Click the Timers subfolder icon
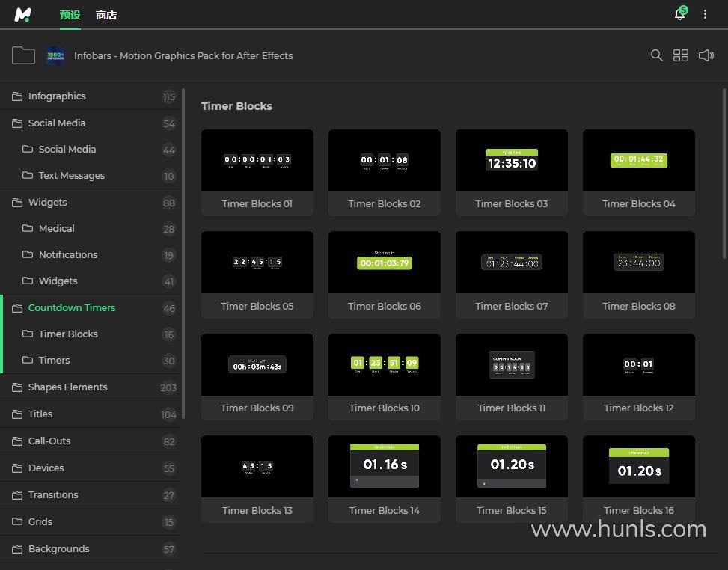The width and height of the screenshot is (728, 570). point(28,360)
